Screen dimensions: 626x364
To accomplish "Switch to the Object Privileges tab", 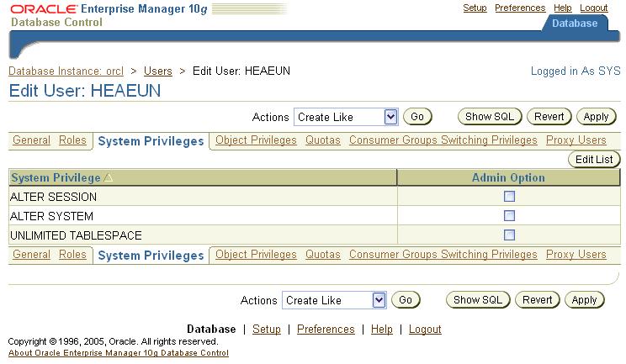I will pos(256,140).
